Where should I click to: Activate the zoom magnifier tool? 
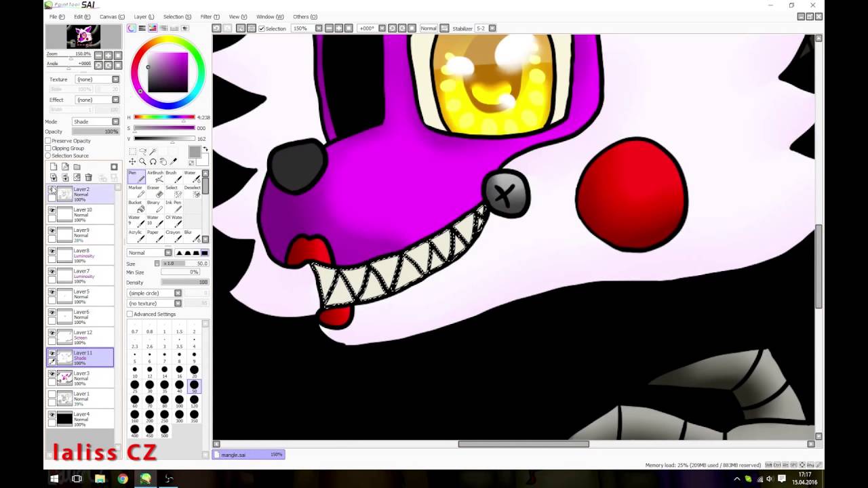142,161
